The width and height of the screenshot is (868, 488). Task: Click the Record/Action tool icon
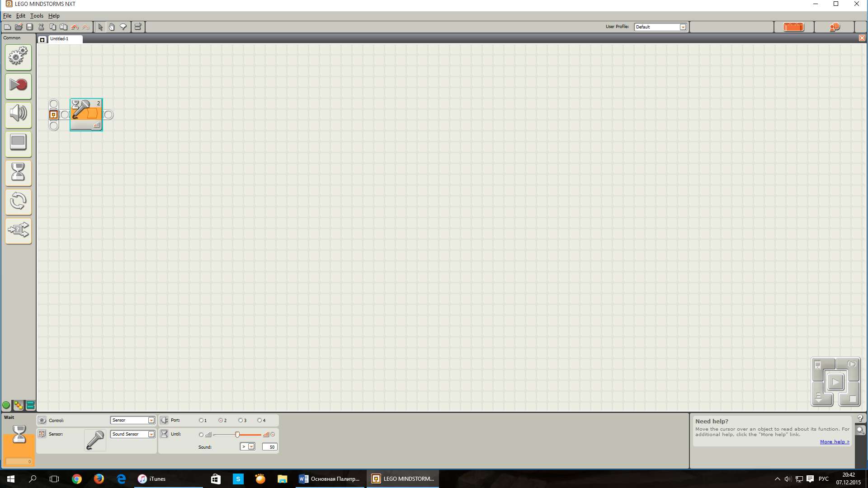click(17, 84)
